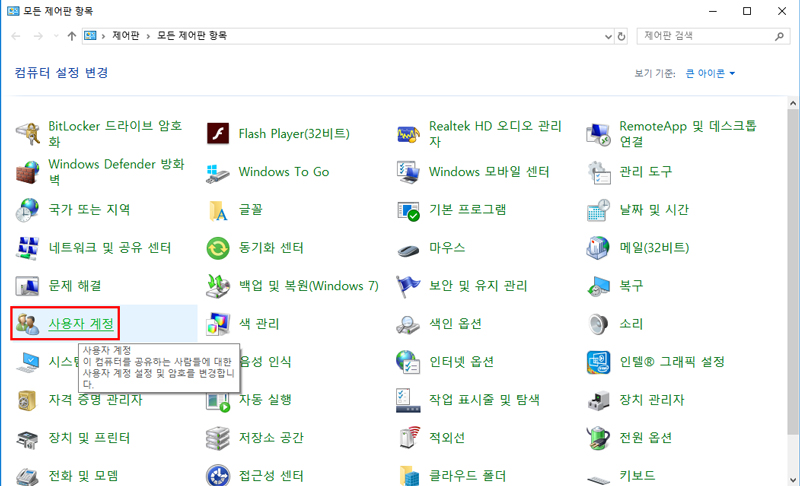
Task: Open the 동기화 센터 icon
Action: (218, 248)
